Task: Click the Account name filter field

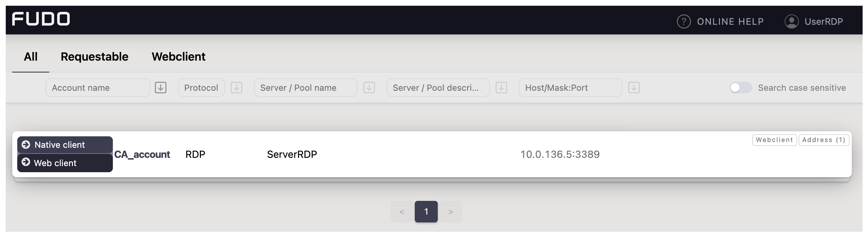Action: (x=98, y=88)
